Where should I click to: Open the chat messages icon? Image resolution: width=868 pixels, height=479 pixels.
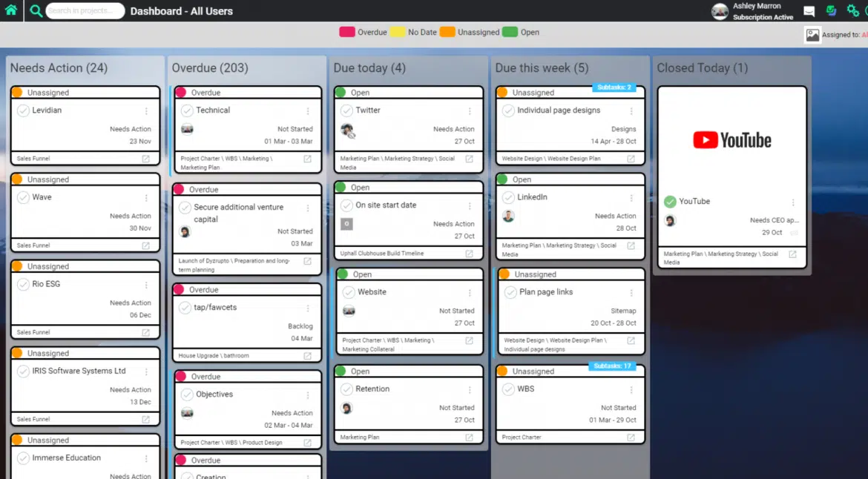(809, 11)
